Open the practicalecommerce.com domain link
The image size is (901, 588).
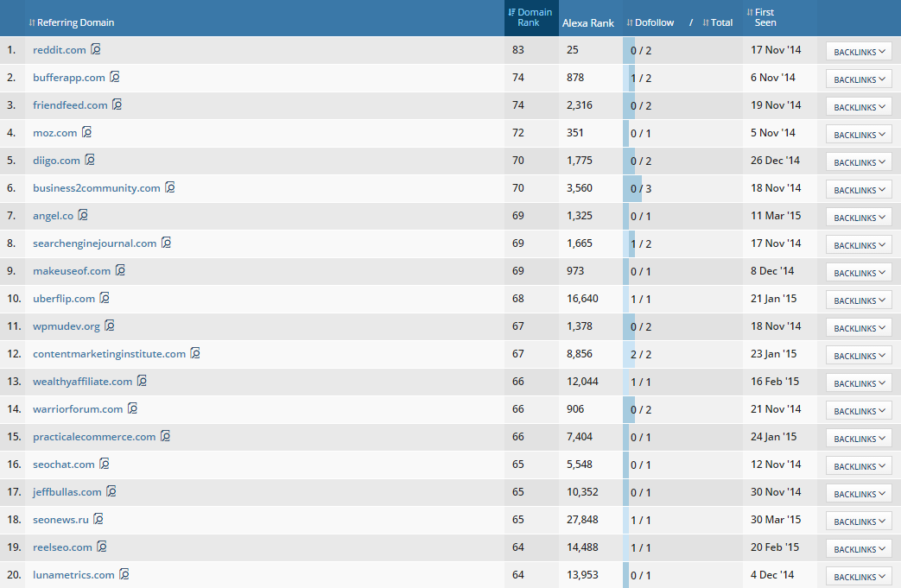pos(94,436)
